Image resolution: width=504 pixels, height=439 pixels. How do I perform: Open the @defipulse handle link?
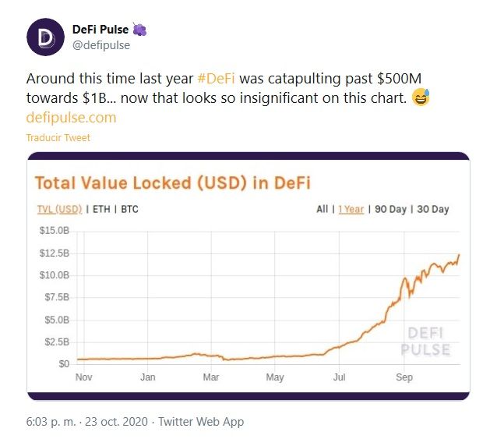click(x=101, y=45)
